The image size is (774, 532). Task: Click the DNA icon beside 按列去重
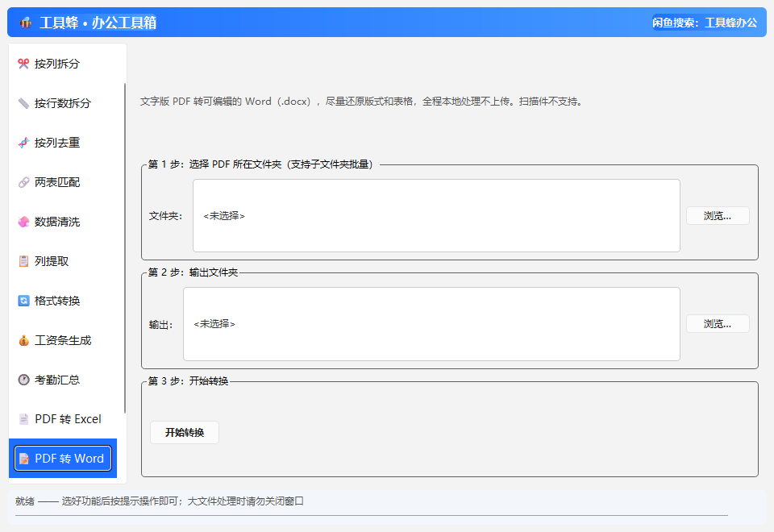[23, 143]
